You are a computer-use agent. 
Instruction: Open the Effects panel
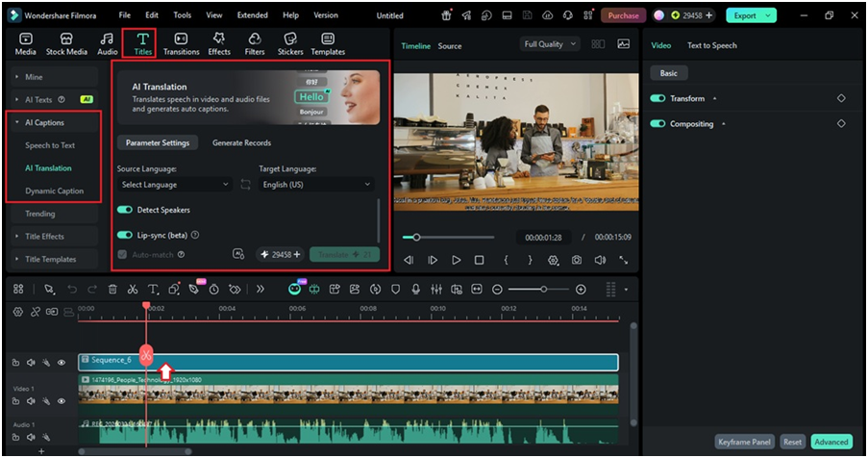[219, 43]
